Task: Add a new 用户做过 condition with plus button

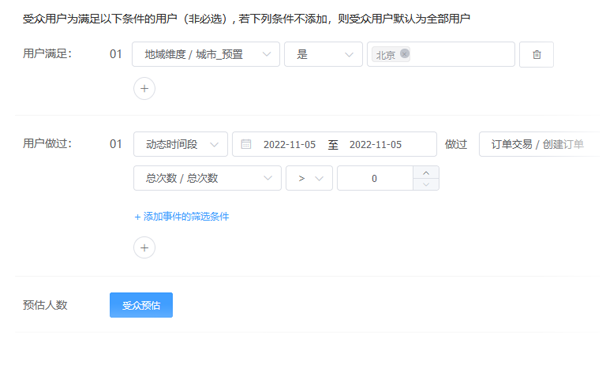Action: pyautogui.click(x=144, y=248)
